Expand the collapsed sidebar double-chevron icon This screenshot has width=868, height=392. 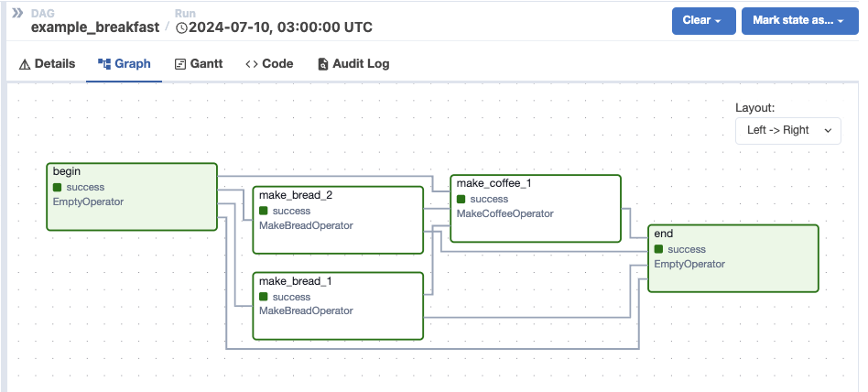click(x=16, y=14)
